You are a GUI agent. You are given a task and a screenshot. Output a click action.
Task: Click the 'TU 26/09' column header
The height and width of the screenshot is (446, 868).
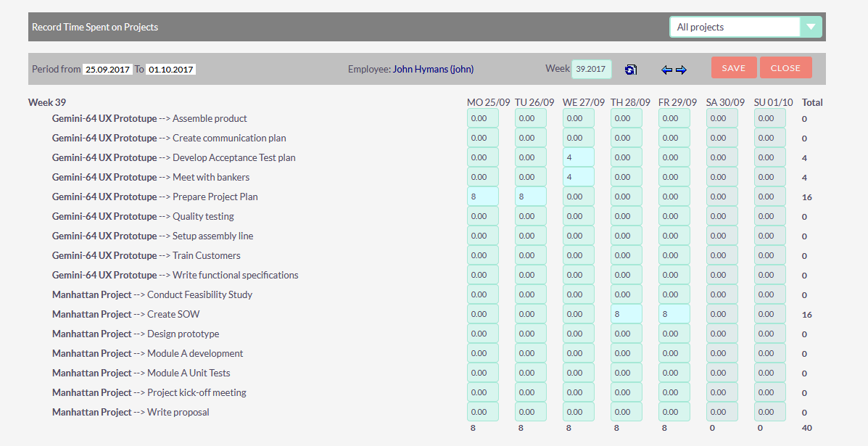534,102
